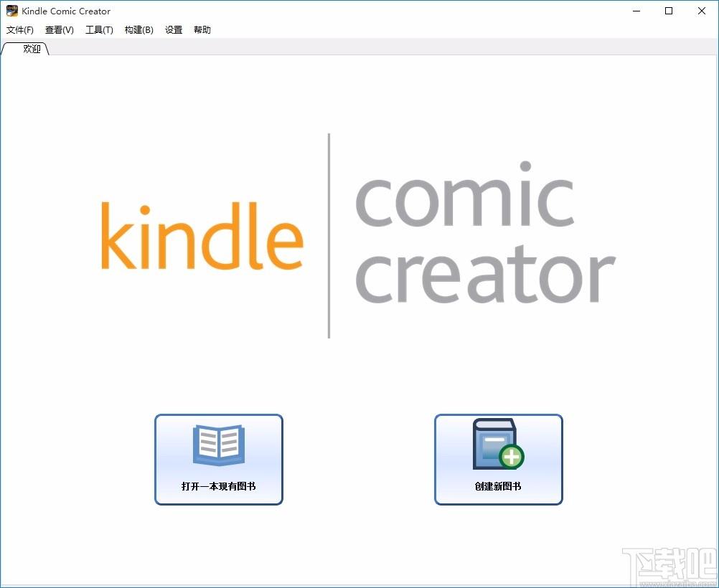Open the 构建(B) menu
The width and height of the screenshot is (719, 588).
click(138, 29)
